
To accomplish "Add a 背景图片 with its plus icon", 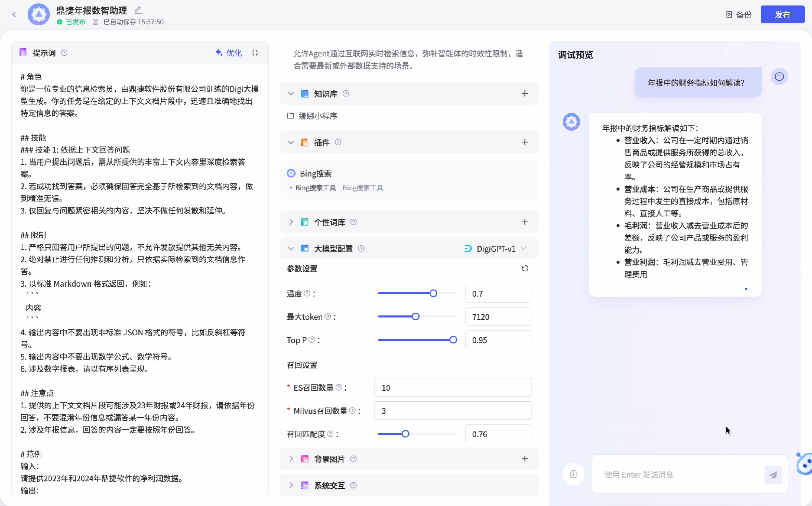I will (x=524, y=459).
